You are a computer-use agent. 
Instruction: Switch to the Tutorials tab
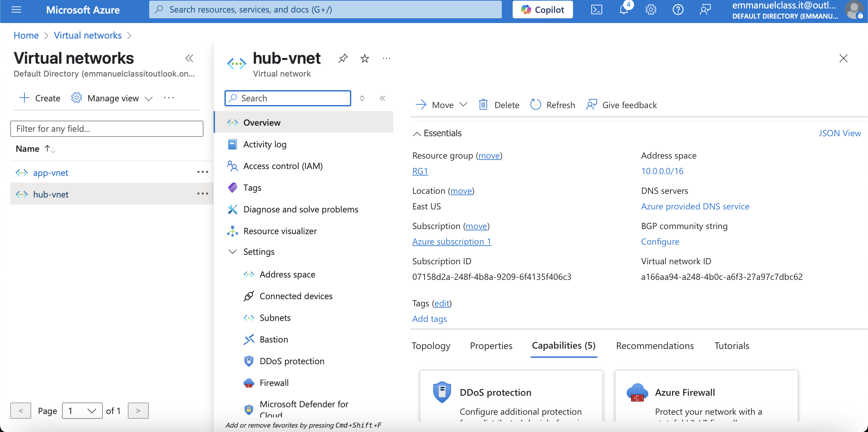coord(732,346)
